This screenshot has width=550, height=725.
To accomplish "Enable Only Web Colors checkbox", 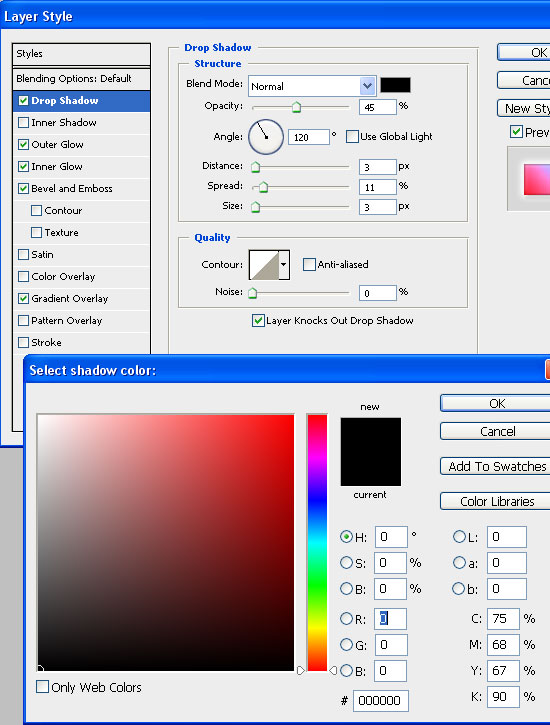I will [x=43, y=687].
